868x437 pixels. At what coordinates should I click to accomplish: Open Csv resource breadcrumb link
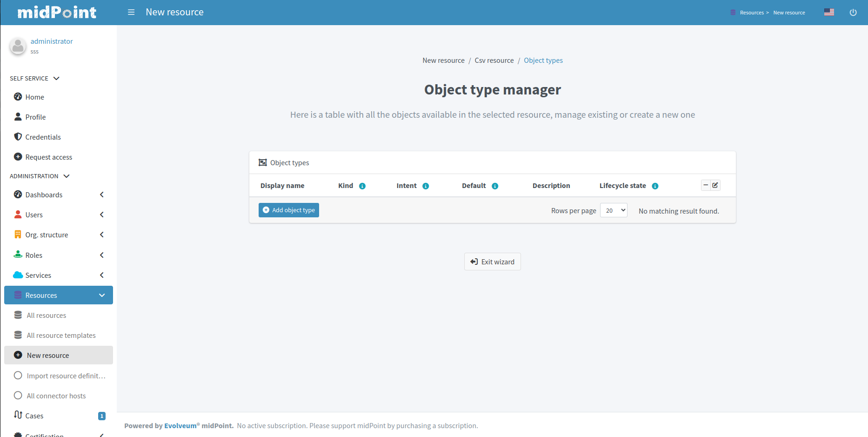(x=494, y=60)
